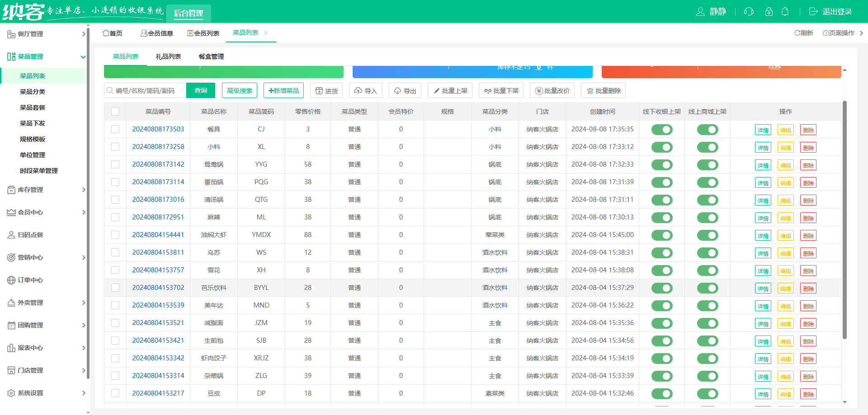Check the row checkbox for 餐具
Viewport: 868px width, 415px height.
115,129
